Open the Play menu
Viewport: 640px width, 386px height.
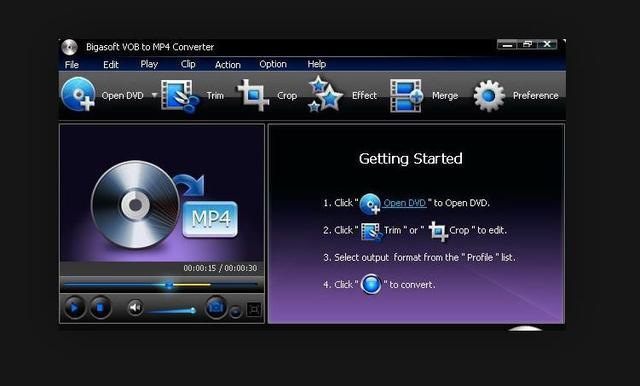click(x=149, y=64)
